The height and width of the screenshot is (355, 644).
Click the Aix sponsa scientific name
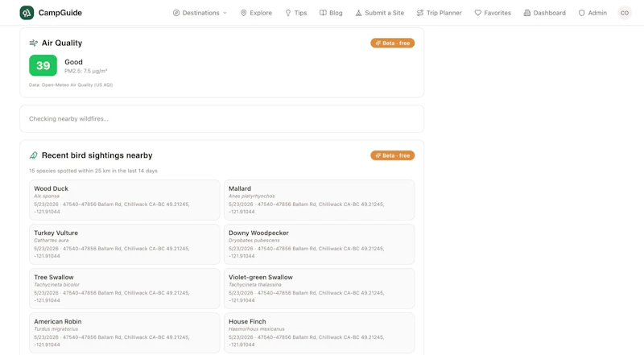47,196
